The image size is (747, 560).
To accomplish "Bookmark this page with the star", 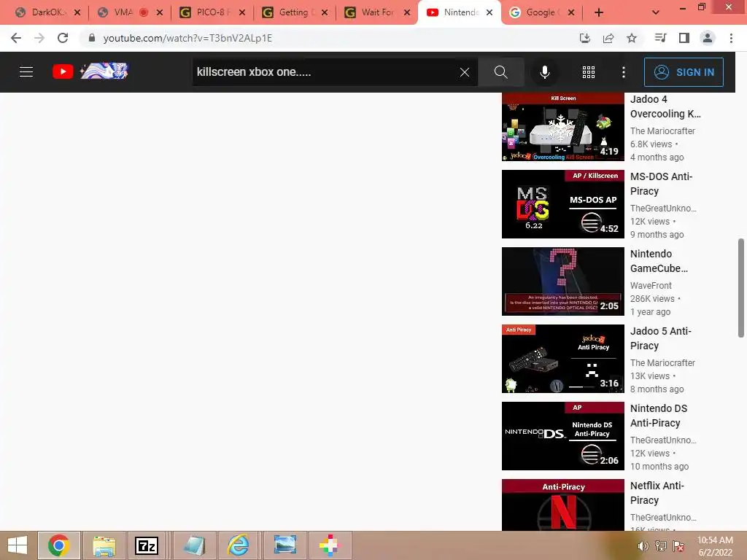I will point(632,38).
